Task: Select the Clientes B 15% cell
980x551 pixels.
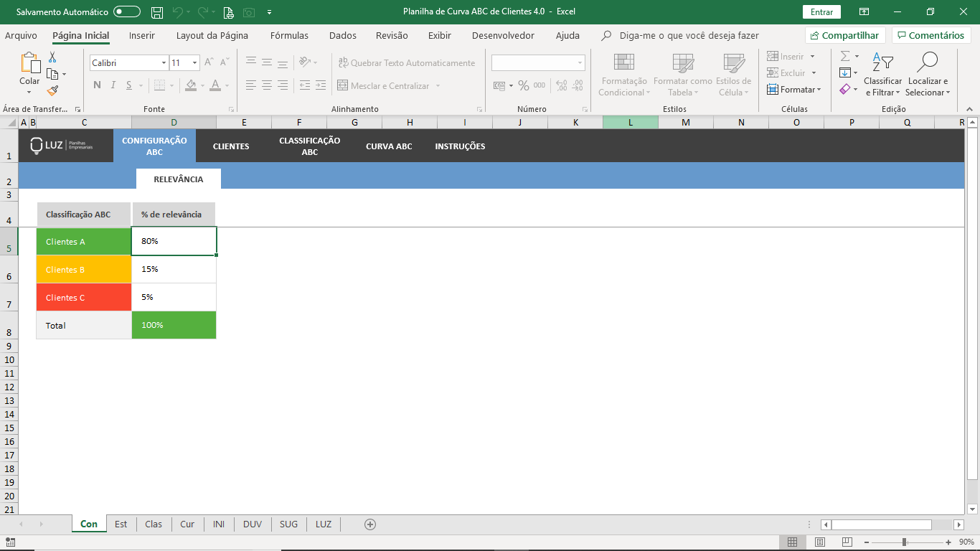Action: (174, 270)
